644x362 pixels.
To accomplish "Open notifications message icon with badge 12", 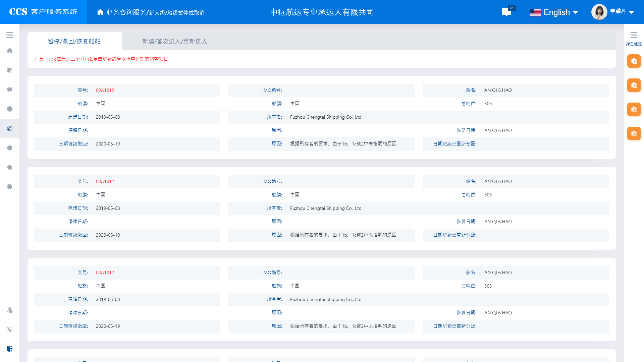I will (x=506, y=12).
